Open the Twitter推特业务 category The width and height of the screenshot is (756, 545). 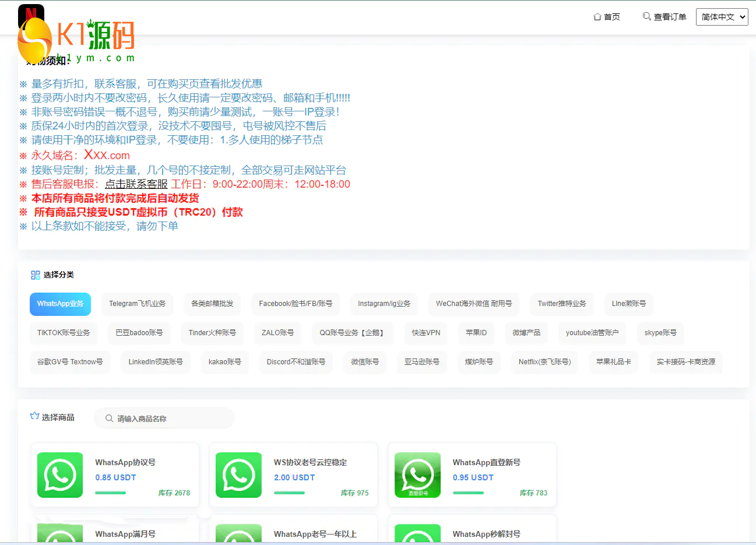pyautogui.click(x=562, y=304)
